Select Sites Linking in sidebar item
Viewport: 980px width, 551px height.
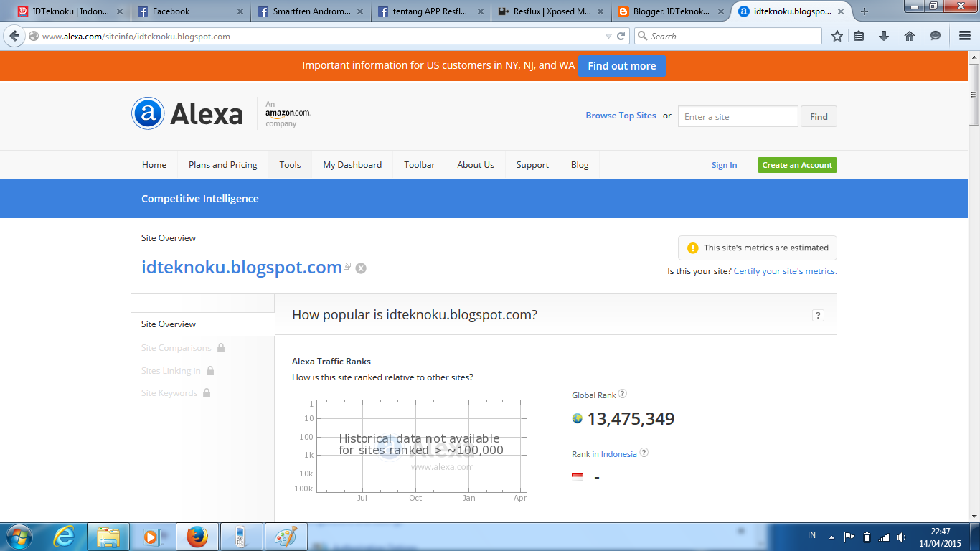171,371
